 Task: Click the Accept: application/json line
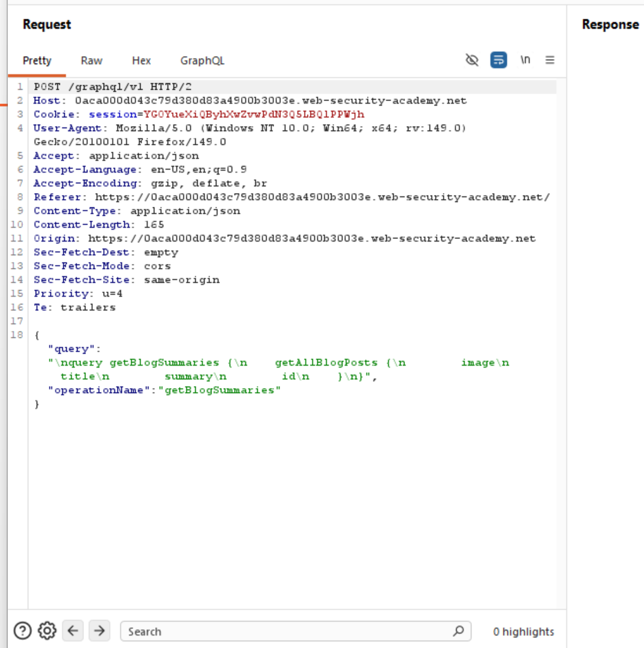116,156
